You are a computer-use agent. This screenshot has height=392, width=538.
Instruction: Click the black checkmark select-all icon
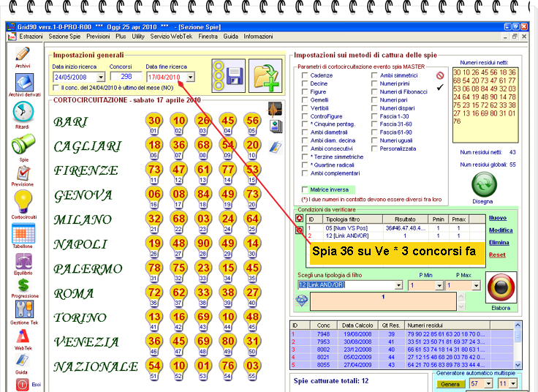(x=440, y=88)
